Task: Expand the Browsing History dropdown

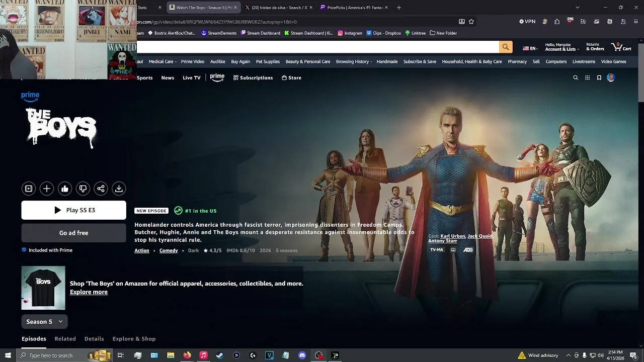Action: tap(354, 61)
